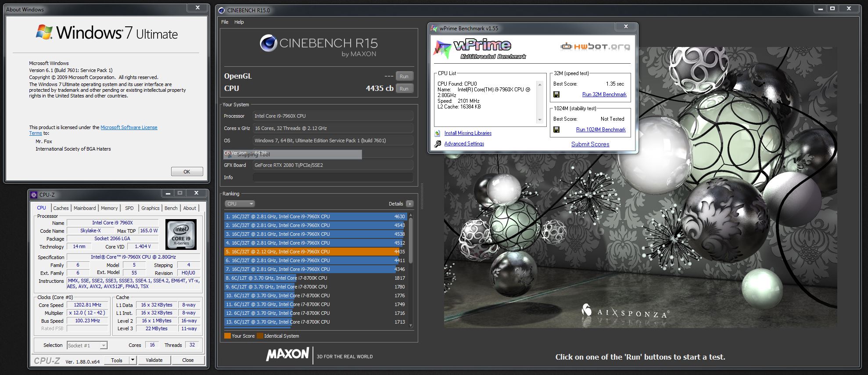
Task: Click the brown Identical System legend swatch
Action: (x=260, y=336)
